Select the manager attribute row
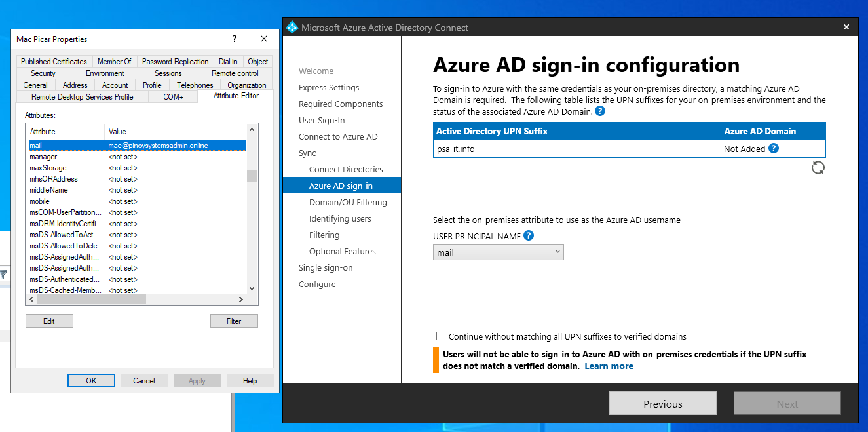The width and height of the screenshot is (868, 432). tap(138, 157)
